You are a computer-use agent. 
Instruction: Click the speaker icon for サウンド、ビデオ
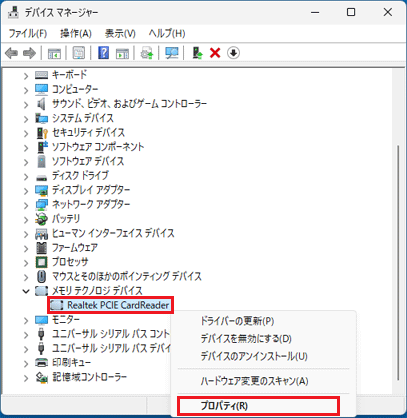(41, 104)
